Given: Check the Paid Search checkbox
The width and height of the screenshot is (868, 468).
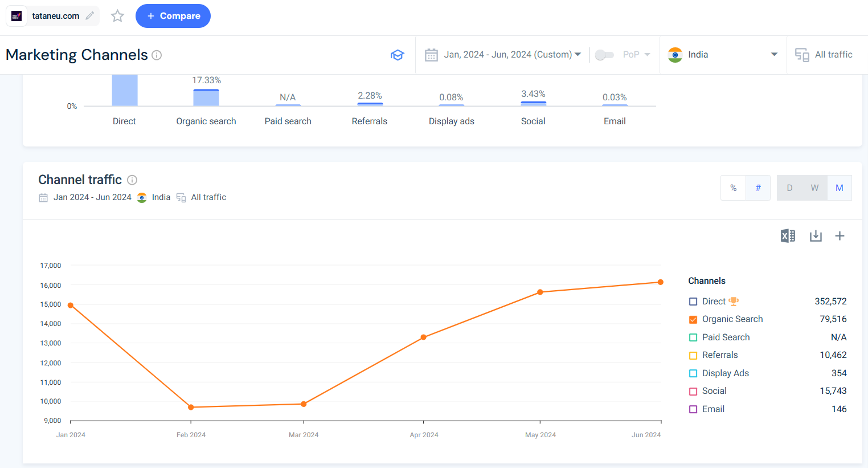Looking at the screenshot, I should pyautogui.click(x=693, y=337).
